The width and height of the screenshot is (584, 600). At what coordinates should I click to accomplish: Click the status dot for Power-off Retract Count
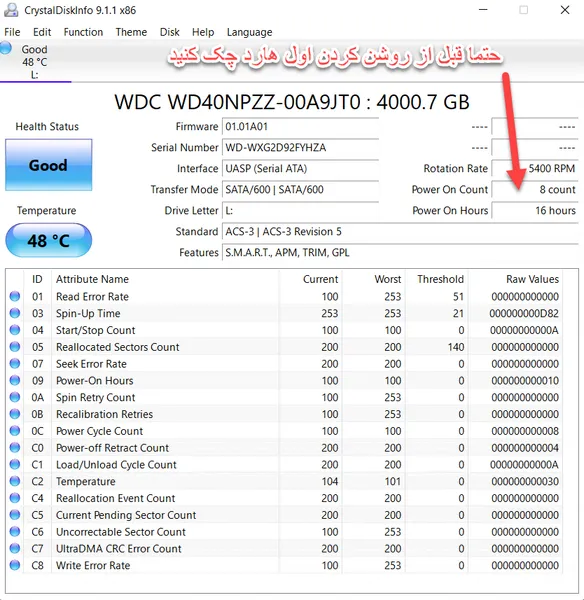pos(15,448)
